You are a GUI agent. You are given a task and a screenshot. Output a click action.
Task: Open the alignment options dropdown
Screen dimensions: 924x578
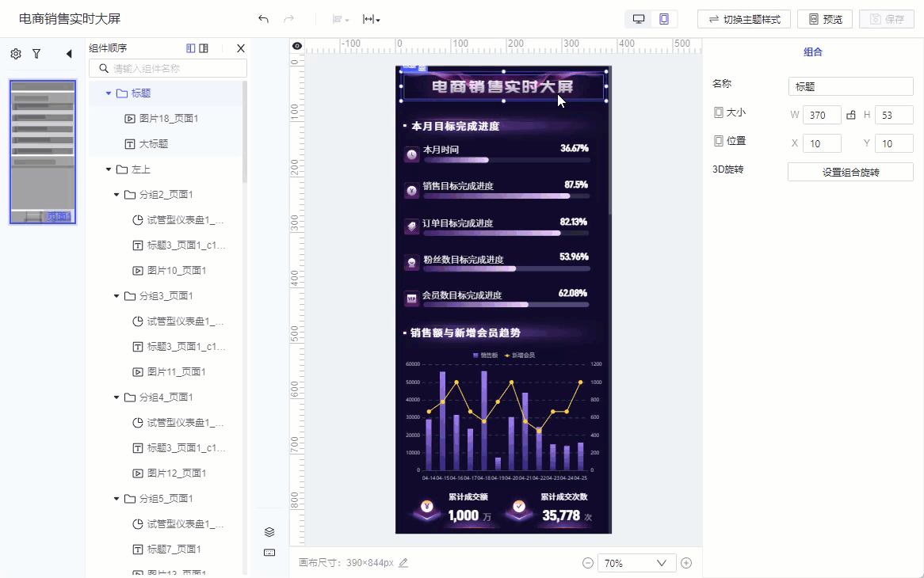point(341,20)
